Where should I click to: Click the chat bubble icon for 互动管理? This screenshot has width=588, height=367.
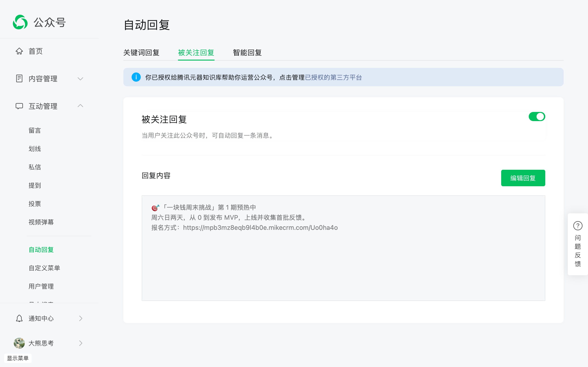tap(19, 106)
